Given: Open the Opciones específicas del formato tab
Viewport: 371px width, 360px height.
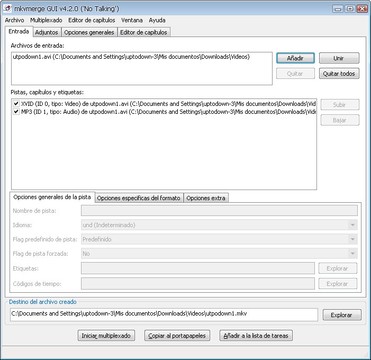Looking at the screenshot, I should [x=139, y=198].
